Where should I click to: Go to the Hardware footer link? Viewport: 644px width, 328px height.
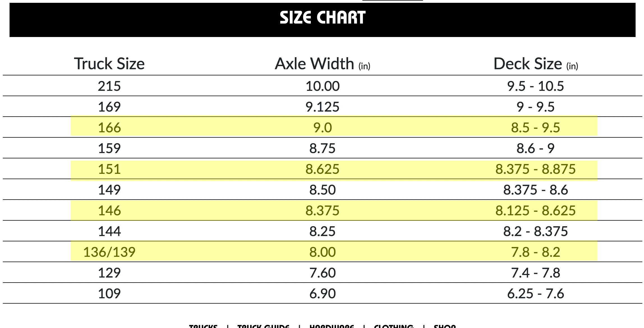[332, 326]
